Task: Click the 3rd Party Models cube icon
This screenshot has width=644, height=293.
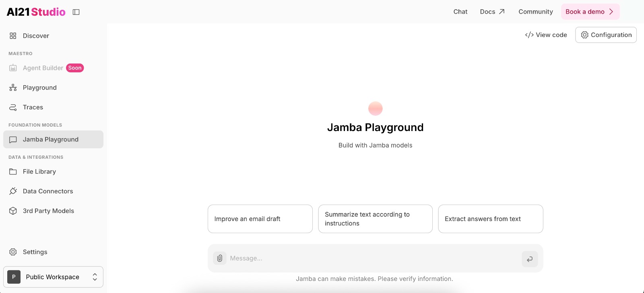Action: pyautogui.click(x=13, y=211)
